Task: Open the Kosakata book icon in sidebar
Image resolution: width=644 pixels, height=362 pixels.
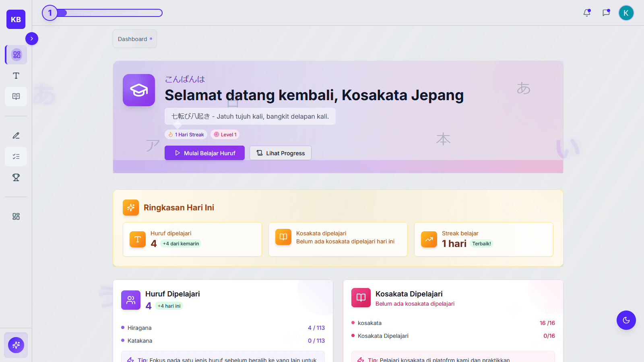Action: [16, 96]
